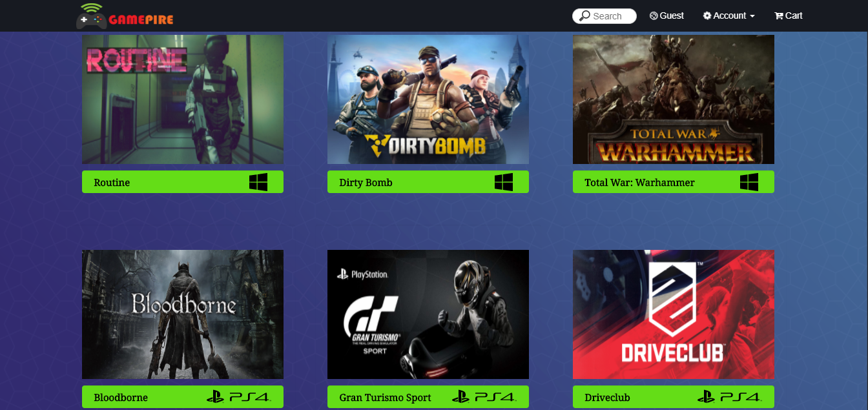Screen dimensions: 868x410
Task: Click the Windows icon on Routine label
Action: 258,182
